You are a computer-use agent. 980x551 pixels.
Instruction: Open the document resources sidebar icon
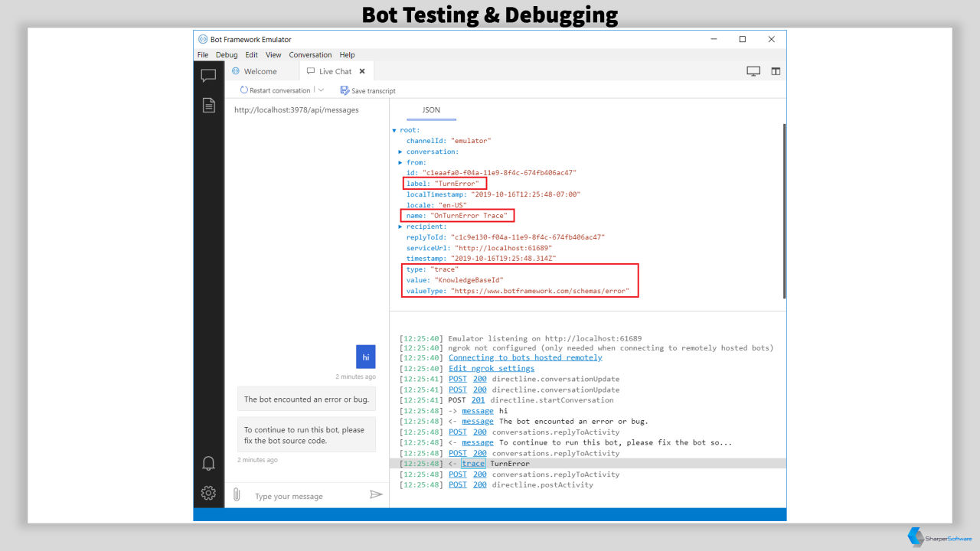208,106
